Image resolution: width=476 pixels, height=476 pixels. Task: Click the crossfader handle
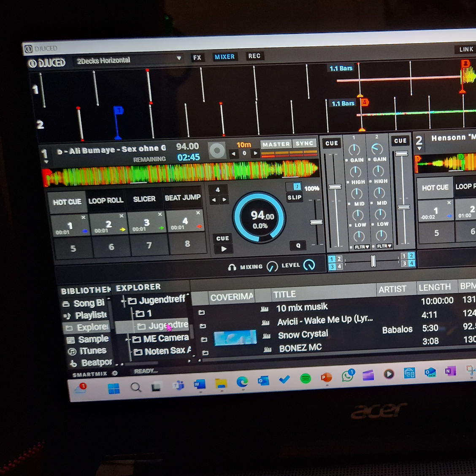[373, 261]
